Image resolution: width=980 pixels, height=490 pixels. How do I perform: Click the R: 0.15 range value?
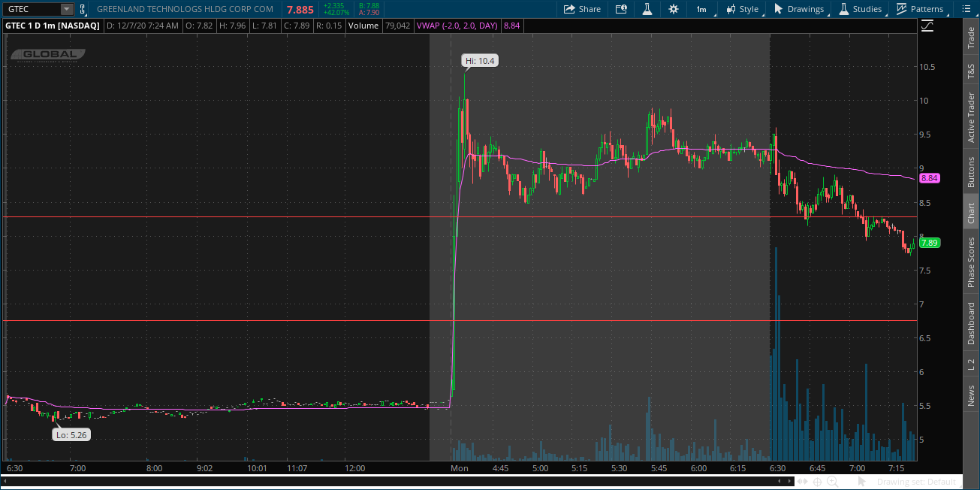click(x=329, y=26)
